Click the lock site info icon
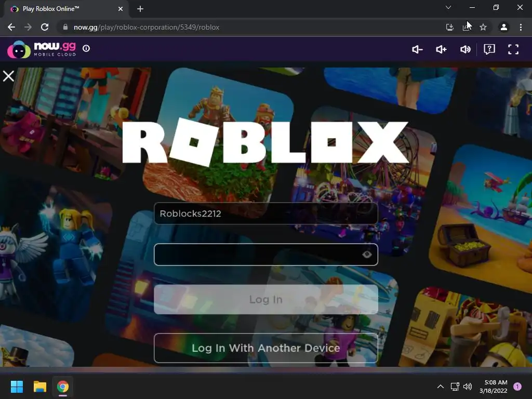This screenshot has height=399, width=532. [65, 27]
